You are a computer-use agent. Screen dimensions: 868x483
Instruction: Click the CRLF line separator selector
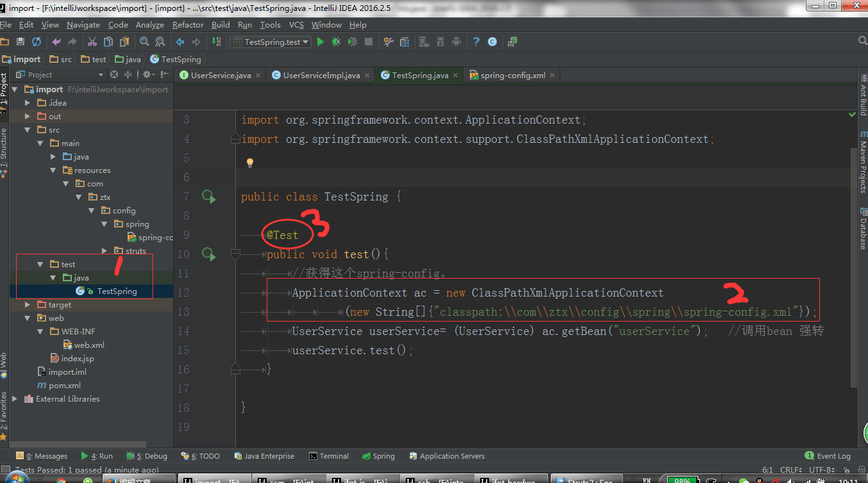(x=791, y=470)
